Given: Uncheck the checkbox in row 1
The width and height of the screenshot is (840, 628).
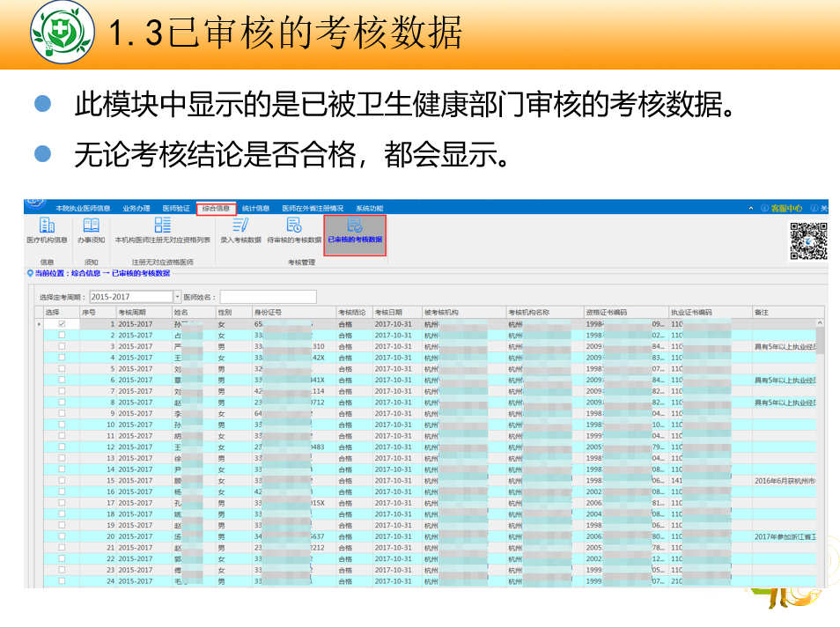Looking at the screenshot, I should coord(61,324).
